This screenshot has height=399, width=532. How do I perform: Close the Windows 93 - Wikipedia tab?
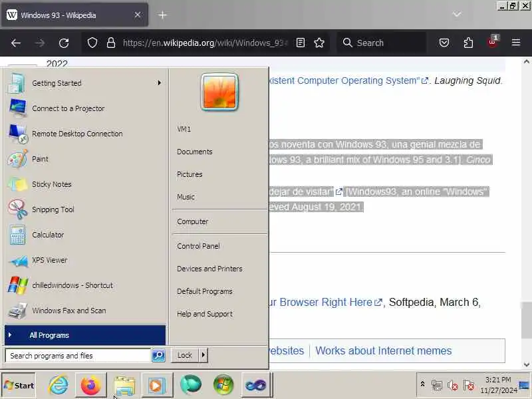point(138,15)
